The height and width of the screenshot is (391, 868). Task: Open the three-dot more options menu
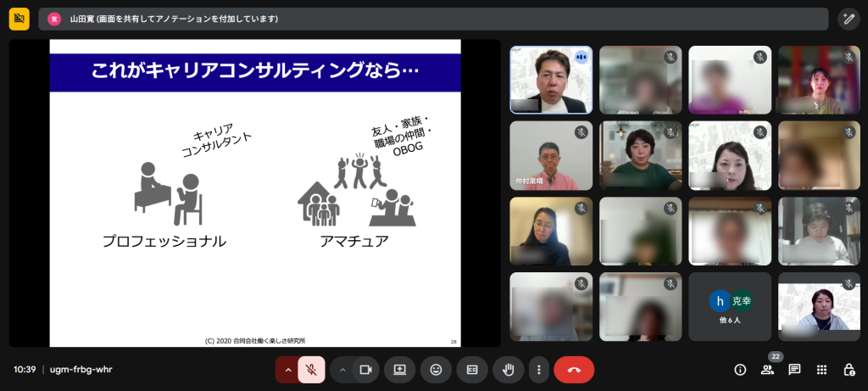point(538,370)
